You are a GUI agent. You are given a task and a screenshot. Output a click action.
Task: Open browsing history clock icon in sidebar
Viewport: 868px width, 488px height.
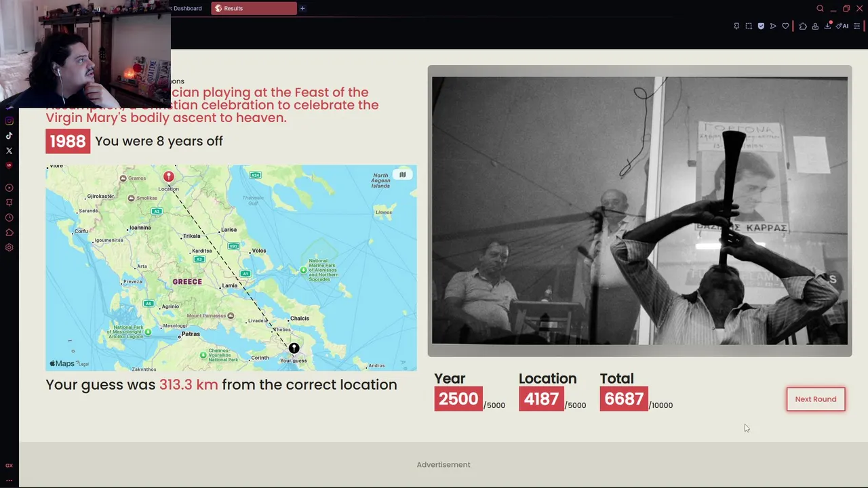[9, 218]
